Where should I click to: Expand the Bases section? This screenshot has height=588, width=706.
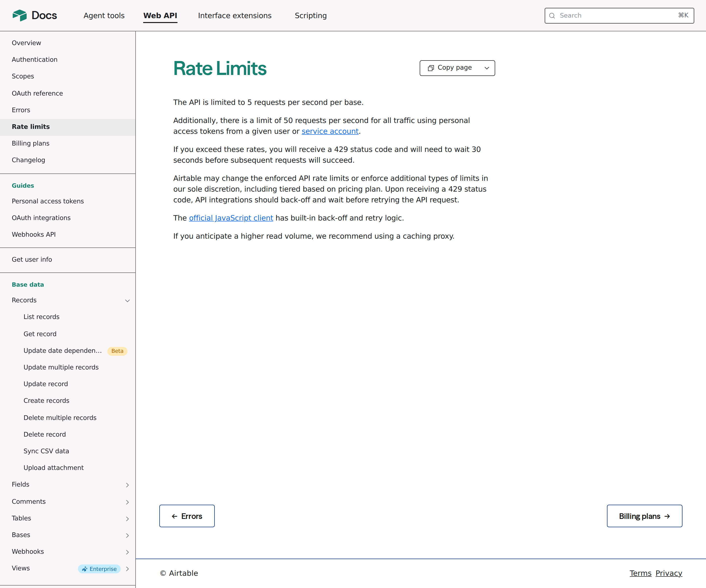click(127, 535)
